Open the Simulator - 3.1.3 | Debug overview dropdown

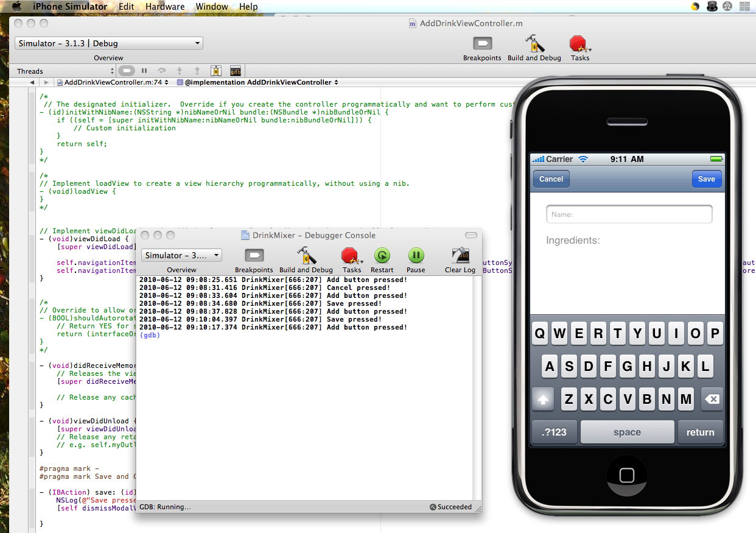coord(109,43)
